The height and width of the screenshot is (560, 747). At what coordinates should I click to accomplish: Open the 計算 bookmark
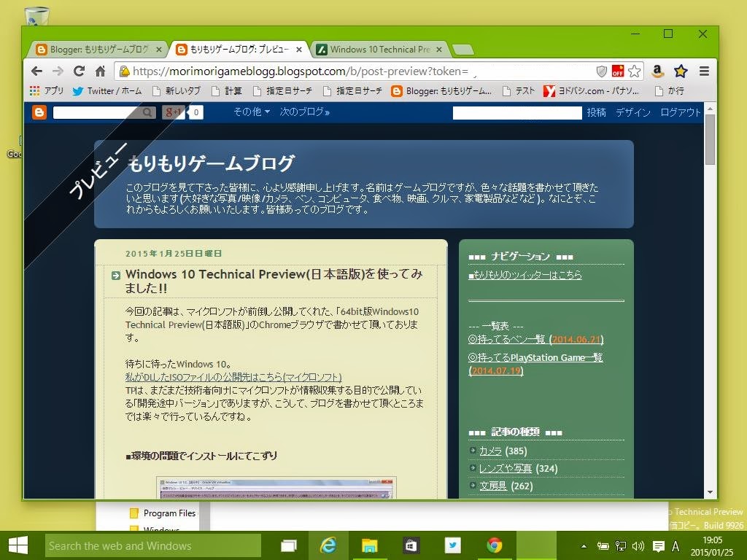(x=227, y=91)
